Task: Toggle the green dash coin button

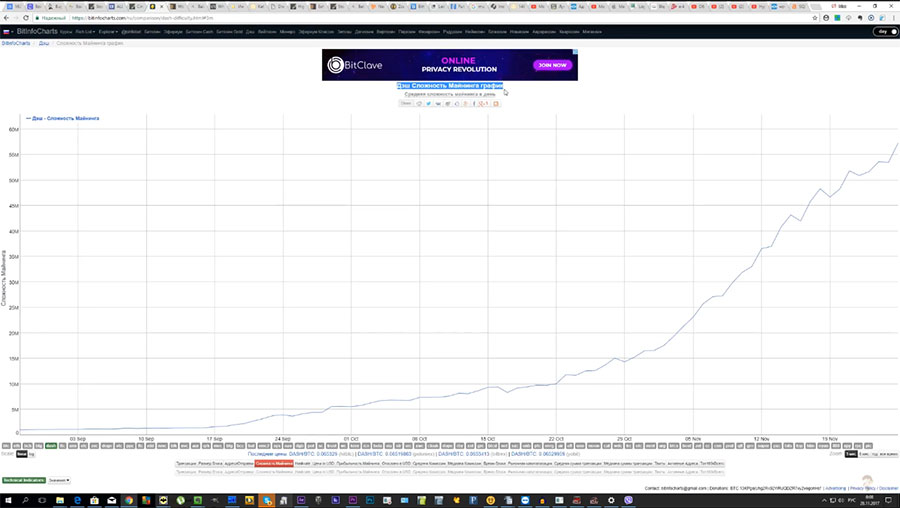Action: pos(51,445)
